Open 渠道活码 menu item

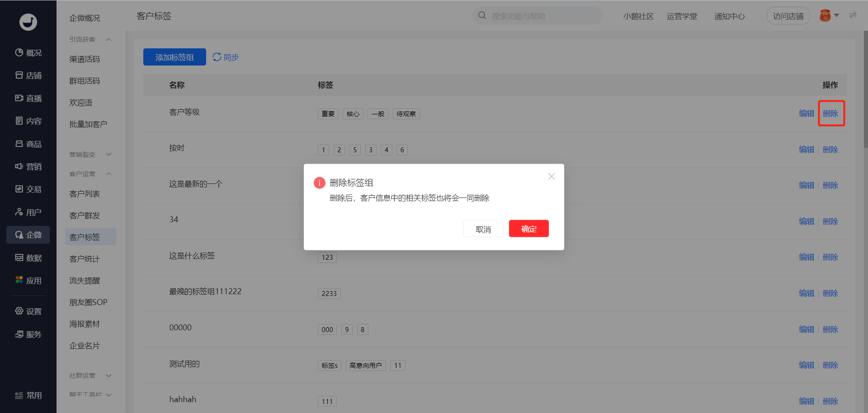coord(85,59)
